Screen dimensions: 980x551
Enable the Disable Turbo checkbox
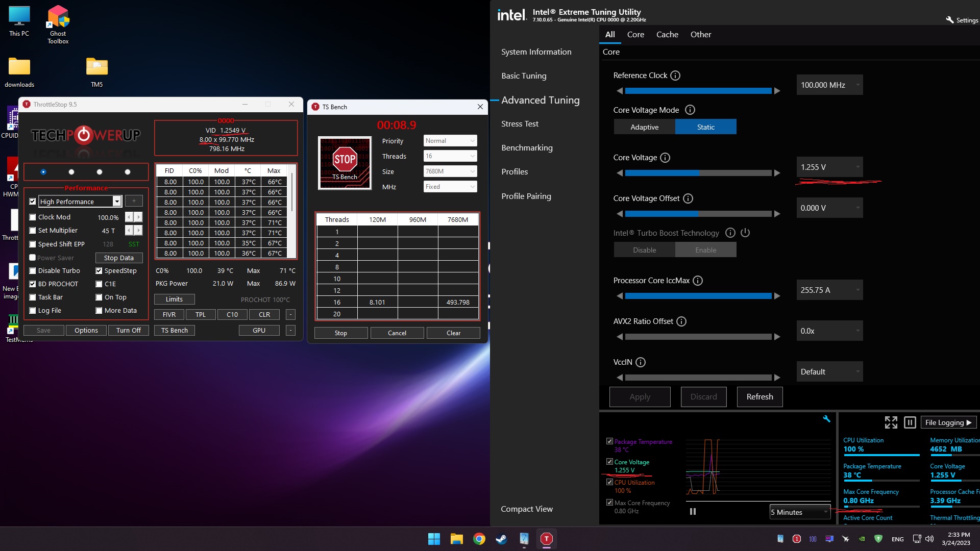pos(33,271)
